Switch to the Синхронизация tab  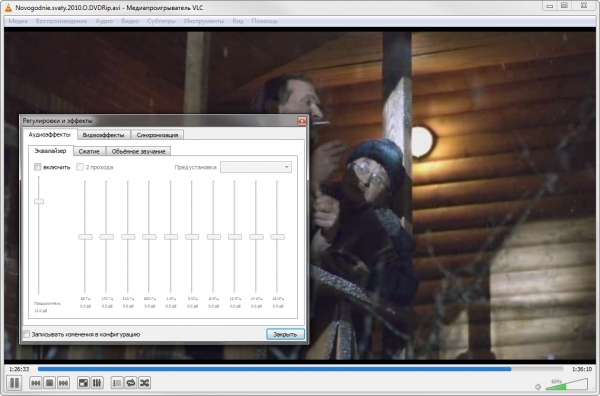click(x=157, y=135)
